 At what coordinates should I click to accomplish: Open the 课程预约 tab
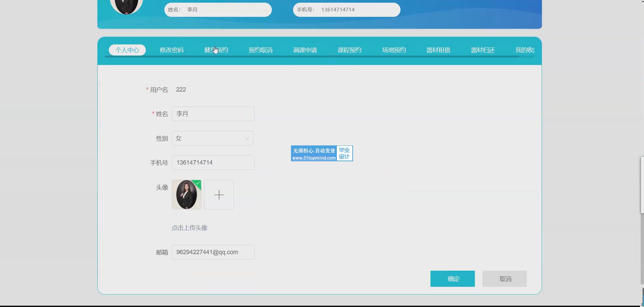[349, 50]
